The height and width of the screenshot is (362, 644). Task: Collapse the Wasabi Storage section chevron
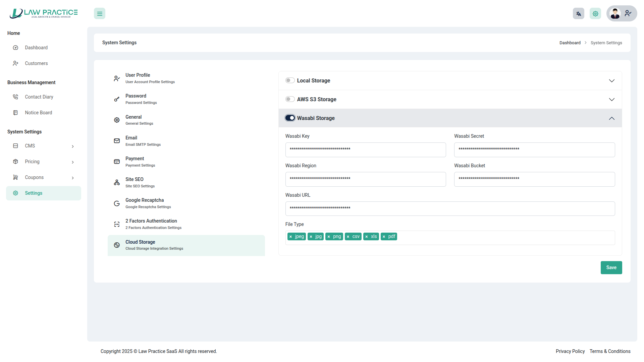(611, 118)
